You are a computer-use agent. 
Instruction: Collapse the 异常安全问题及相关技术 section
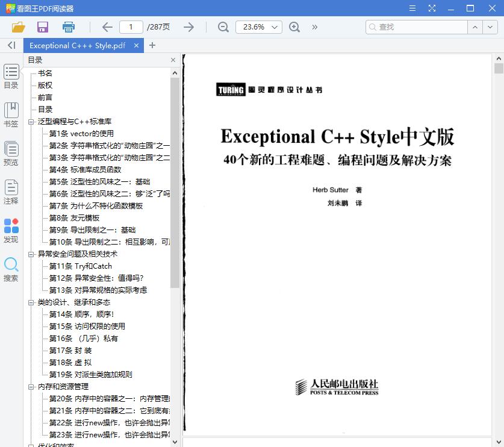(x=31, y=254)
